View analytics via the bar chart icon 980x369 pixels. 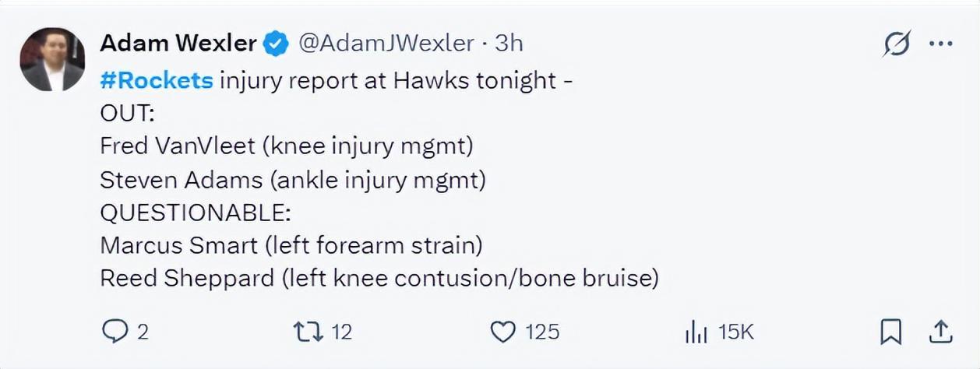(x=696, y=332)
